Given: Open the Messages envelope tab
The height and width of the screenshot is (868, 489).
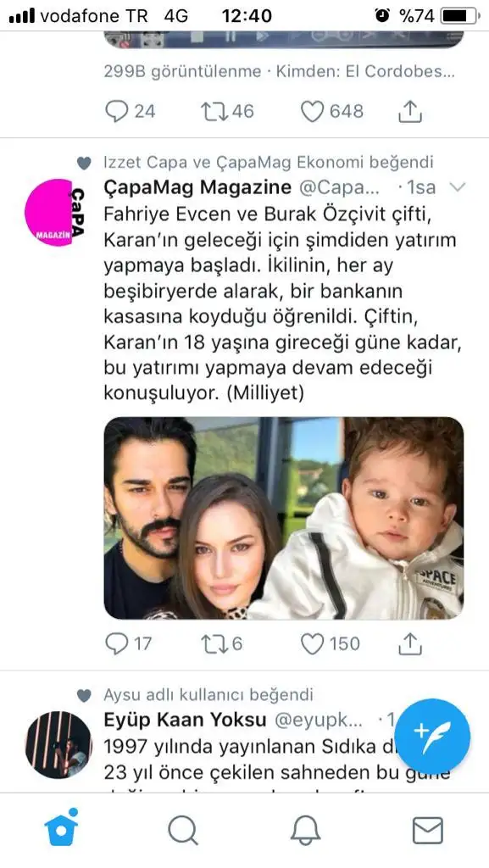Looking at the screenshot, I should pyautogui.click(x=428, y=831).
